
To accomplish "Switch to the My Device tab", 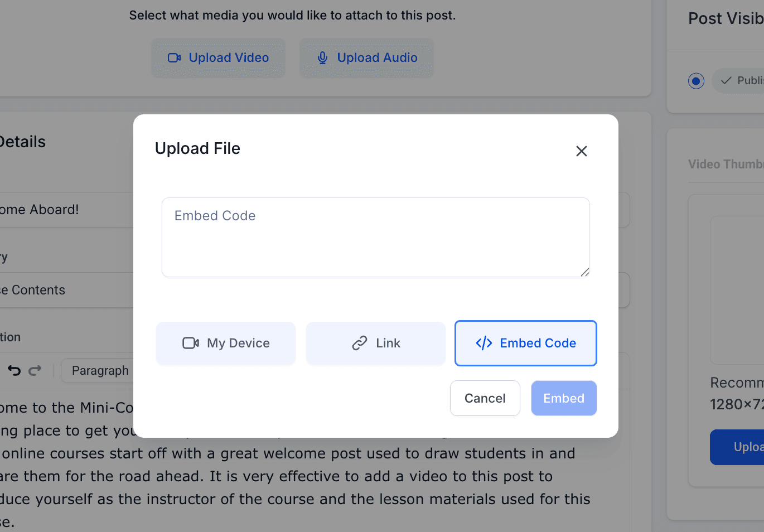I will pos(226,343).
